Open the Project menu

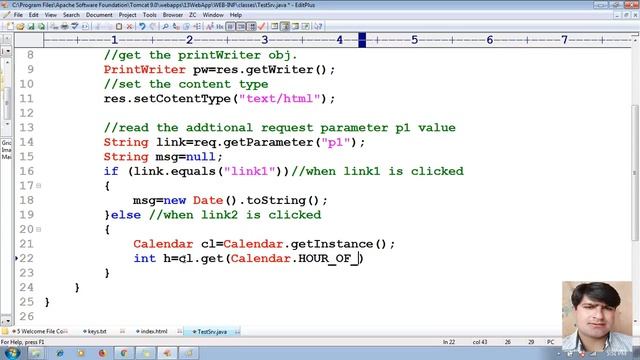click(x=127, y=15)
